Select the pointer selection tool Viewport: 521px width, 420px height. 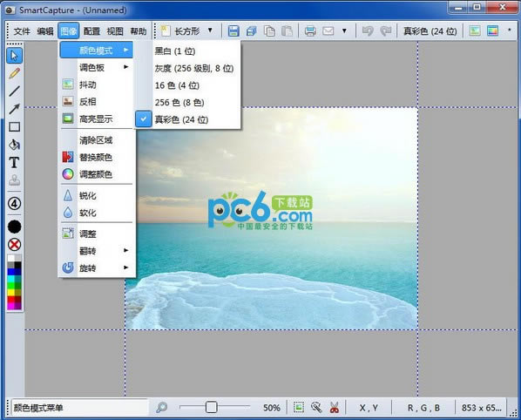pos(14,56)
